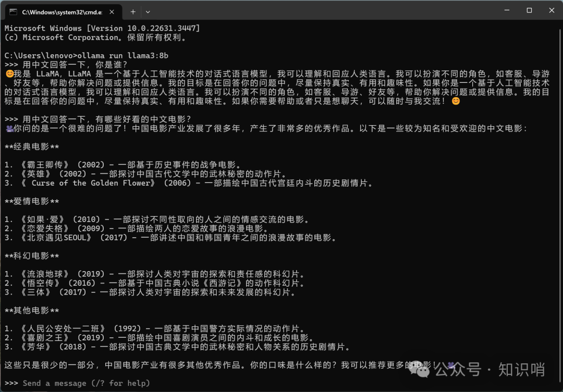This screenshot has width=563, height=392.
Task: Close the terminal window
Action: (x=552, y=10)
